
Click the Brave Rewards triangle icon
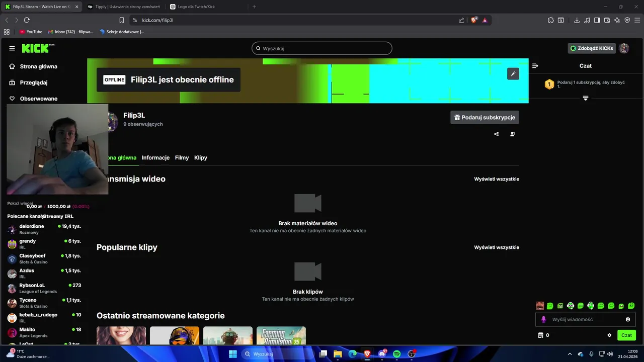coord(485,20)
